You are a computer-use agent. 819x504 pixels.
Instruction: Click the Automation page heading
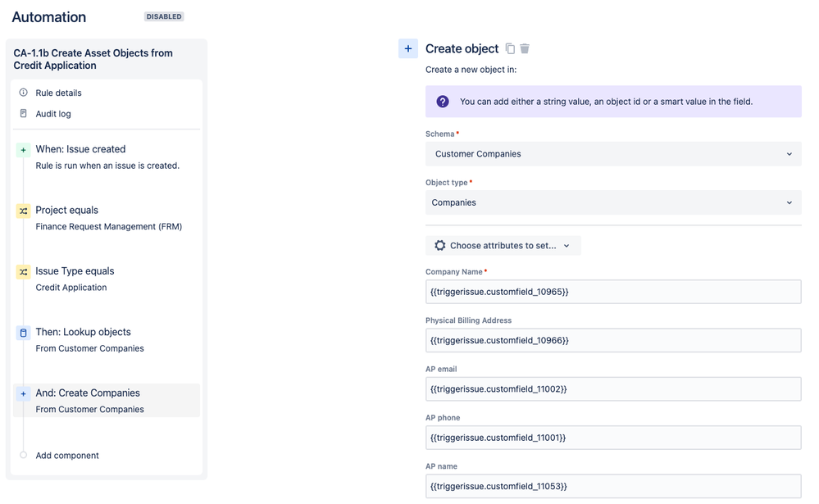49,16
